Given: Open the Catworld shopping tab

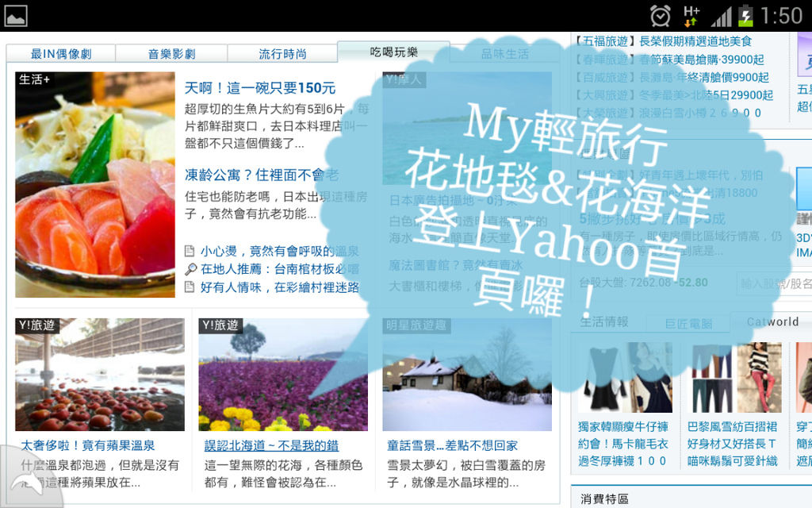Looking at the screenshot, I should point(772,322).
